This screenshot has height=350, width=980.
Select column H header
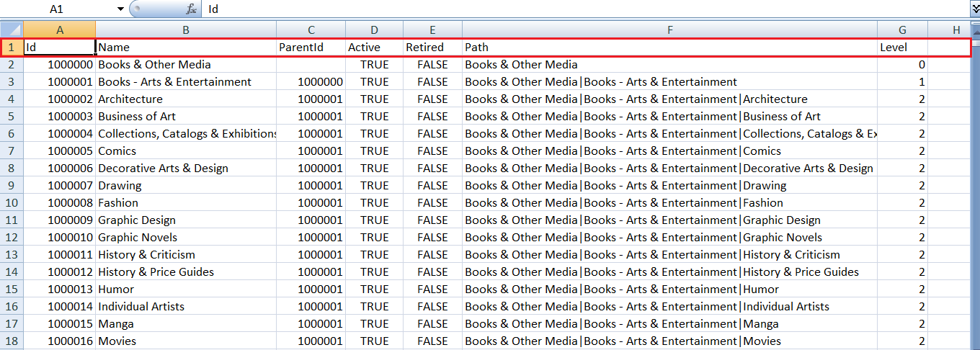click(x=956, y=30)
